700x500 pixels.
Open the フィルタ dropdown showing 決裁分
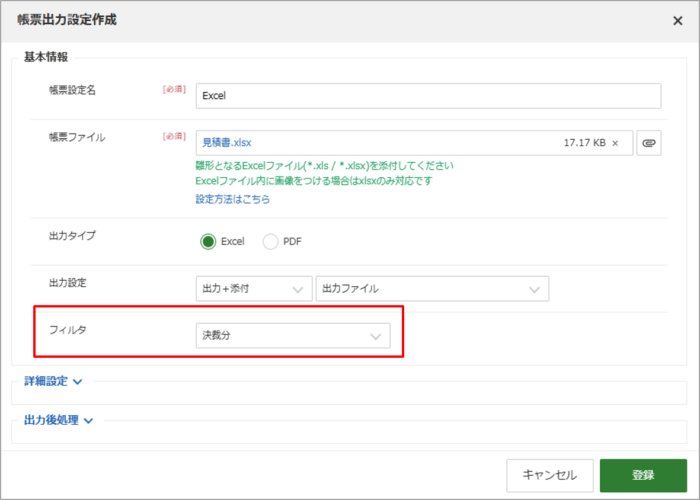pos(293,336)
